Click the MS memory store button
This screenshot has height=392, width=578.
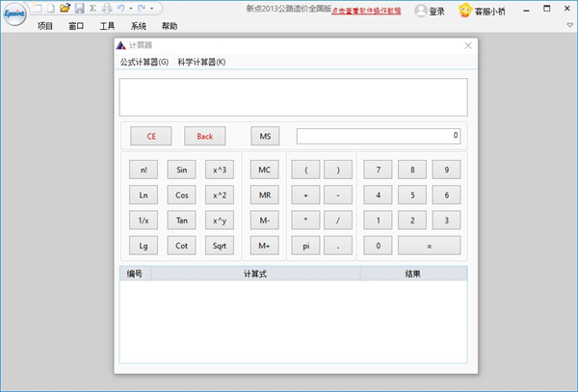[x=265, y=137]
